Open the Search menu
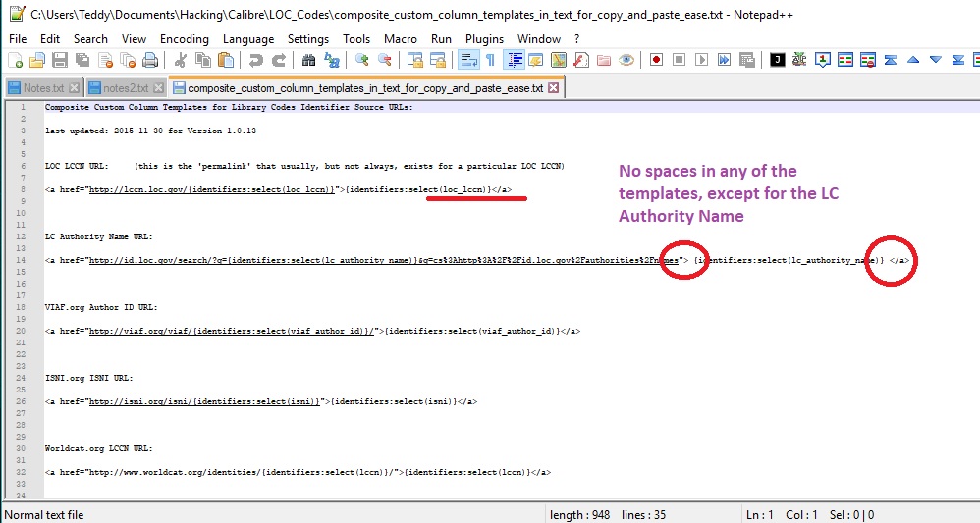Viewport: 980px width, 523px height. coord(90,38)
